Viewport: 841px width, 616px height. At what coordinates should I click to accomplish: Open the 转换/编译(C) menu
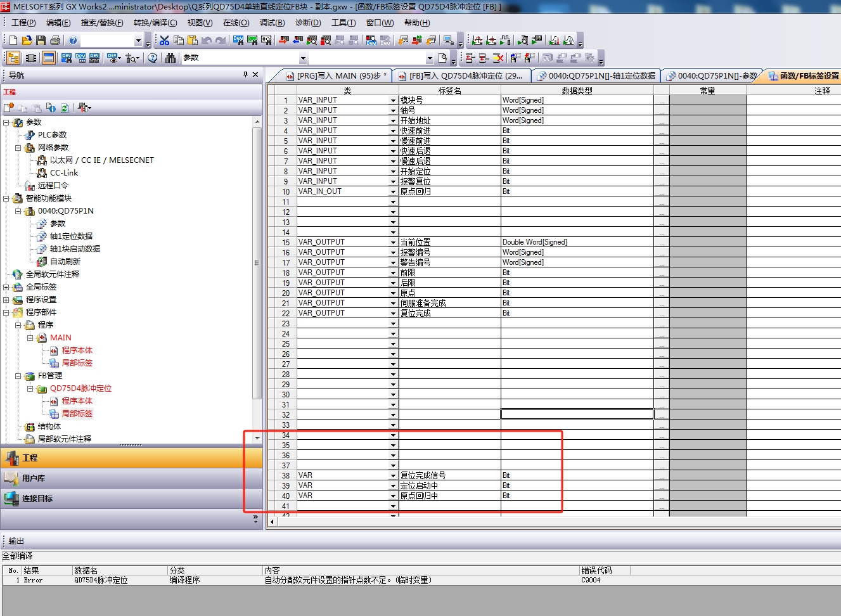(155, 23)
